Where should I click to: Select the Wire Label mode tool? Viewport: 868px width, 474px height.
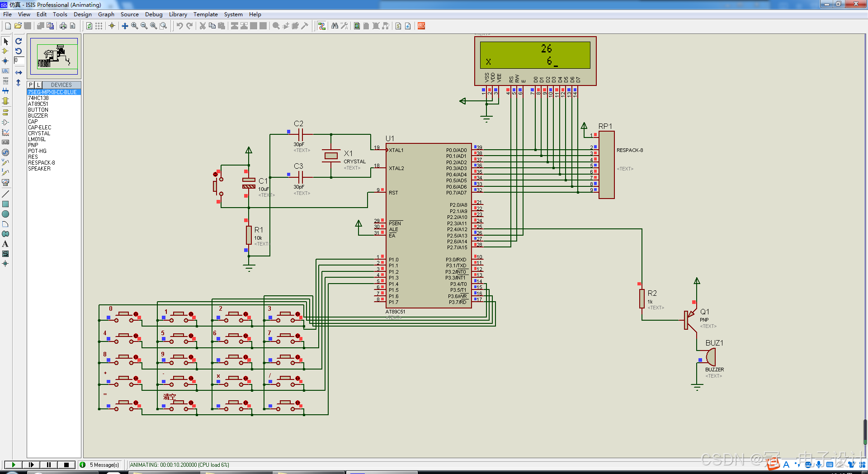coord(5,71)
